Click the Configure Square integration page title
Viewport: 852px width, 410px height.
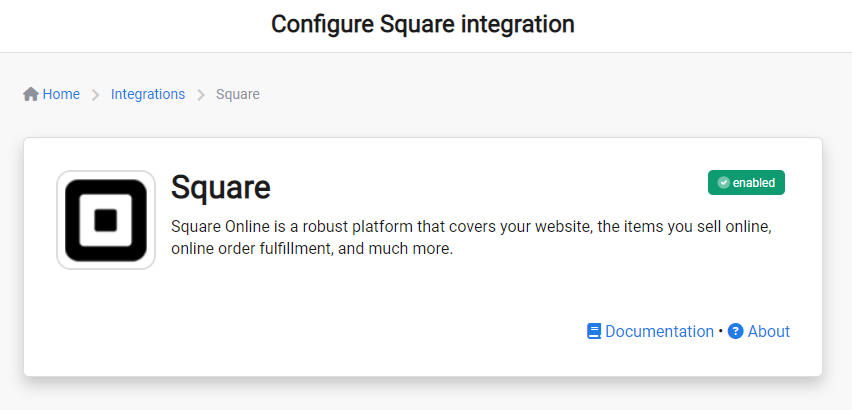click(423, 23)
